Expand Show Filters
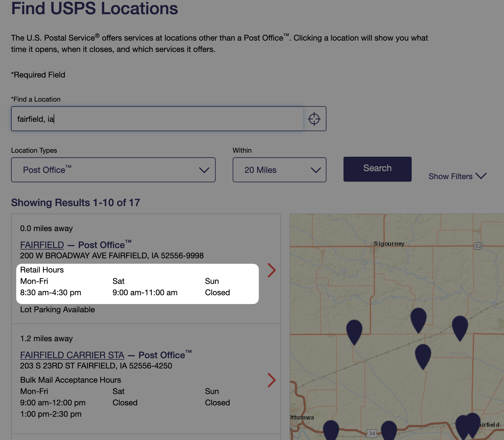This screenshot has width=504, height=440. pos(457,176)
